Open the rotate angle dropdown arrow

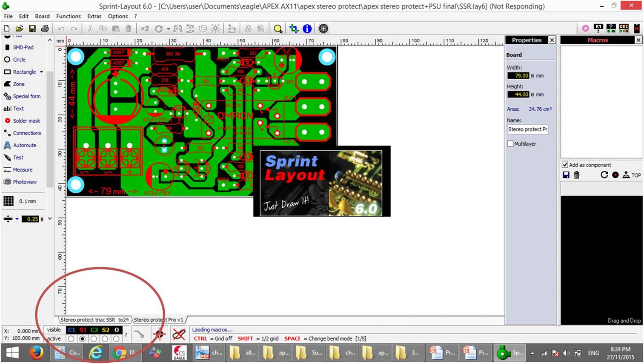tap(168, 29)
